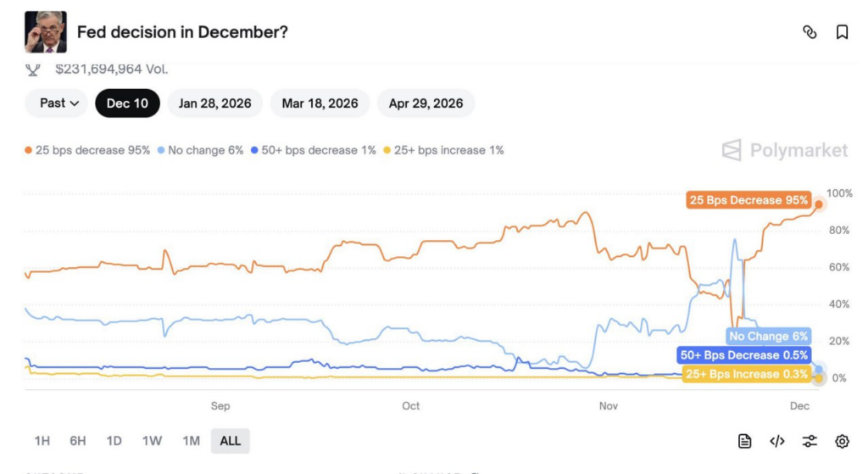Click the Polymarket logo watermark
Viewport: 868px width, 474px height.
coord(784,151)
